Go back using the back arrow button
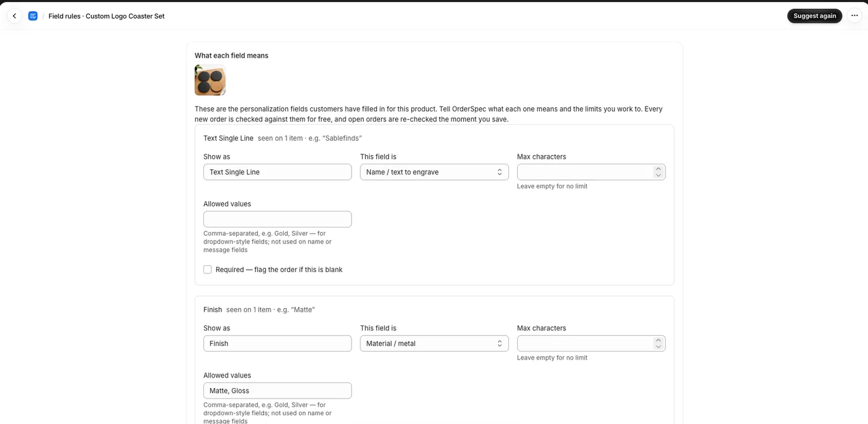 tap(14, 16)
